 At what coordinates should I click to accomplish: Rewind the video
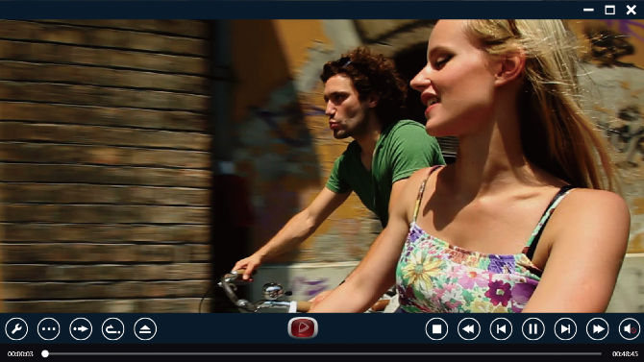tap(469, 329)
